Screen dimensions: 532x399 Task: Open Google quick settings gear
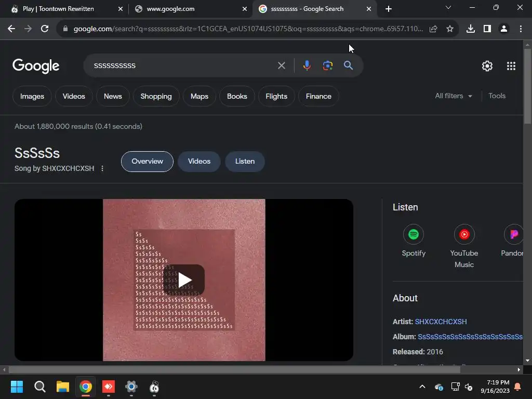tap(487, 66)
